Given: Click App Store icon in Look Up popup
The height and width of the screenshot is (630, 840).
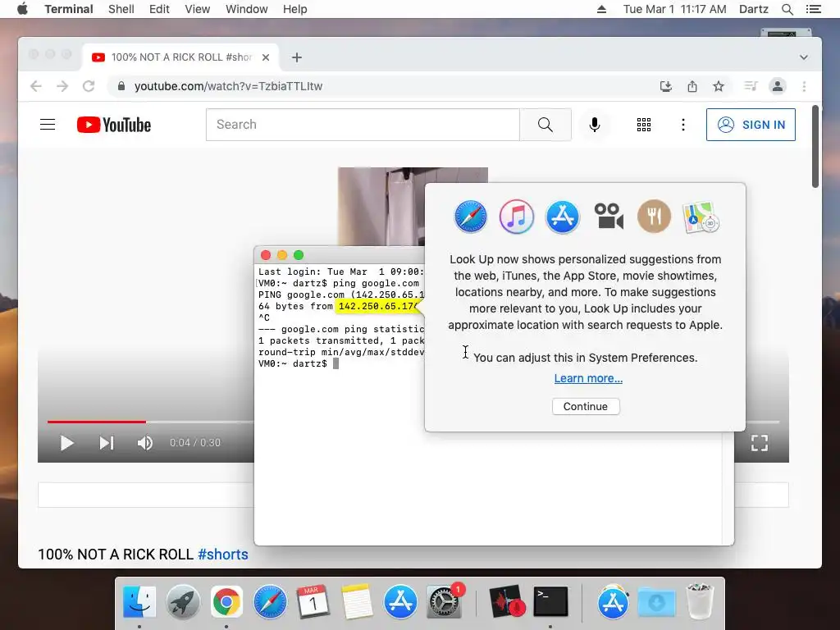Looking at the screenshot, I should click(x=563, y=217).
